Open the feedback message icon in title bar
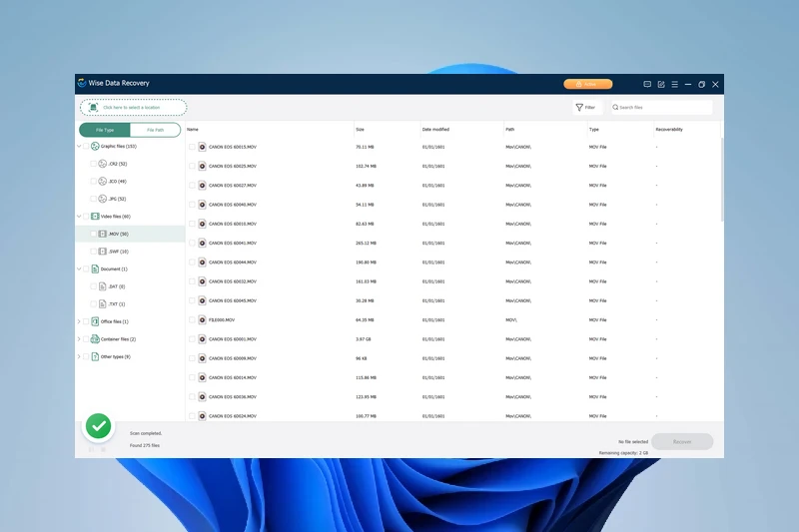The image size is (799, 532). [x=647, y=85]
